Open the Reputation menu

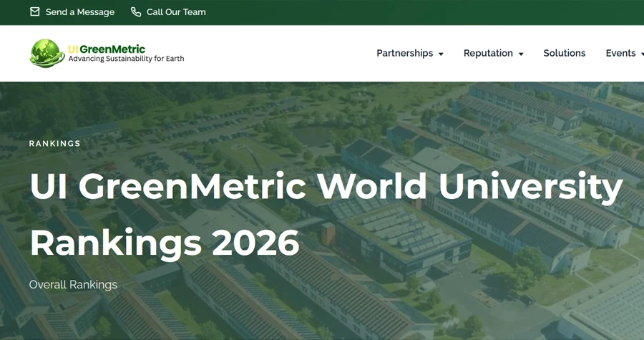tap(488, 54)
